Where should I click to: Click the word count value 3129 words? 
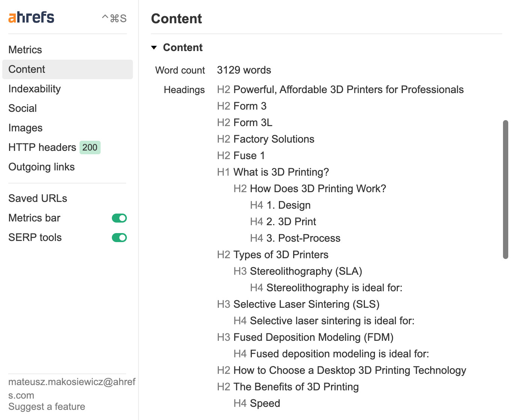244,70
